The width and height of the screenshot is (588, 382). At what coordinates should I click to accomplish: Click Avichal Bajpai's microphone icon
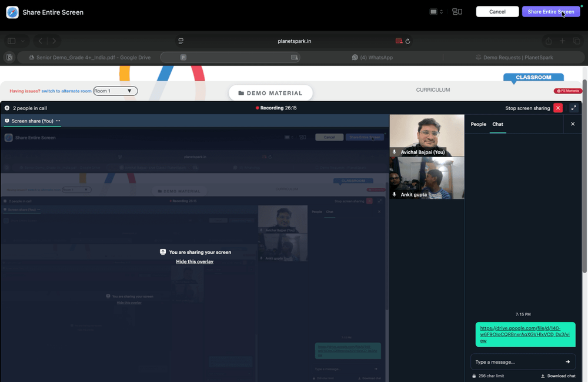(394, 152)
